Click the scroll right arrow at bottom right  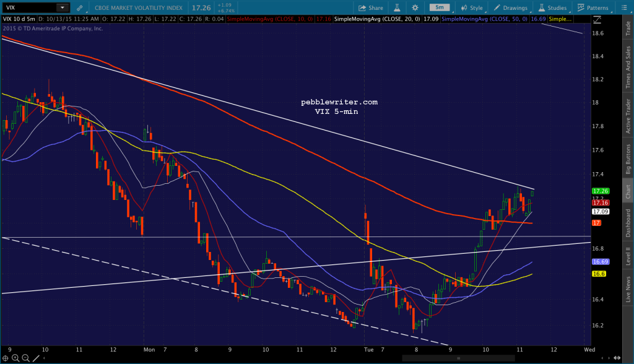(x=609, y=358)
